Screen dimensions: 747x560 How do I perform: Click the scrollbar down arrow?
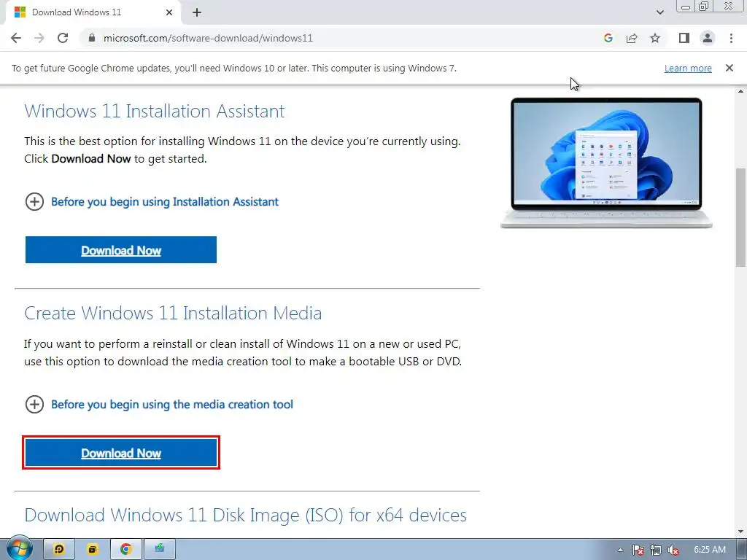coord(741,532)
